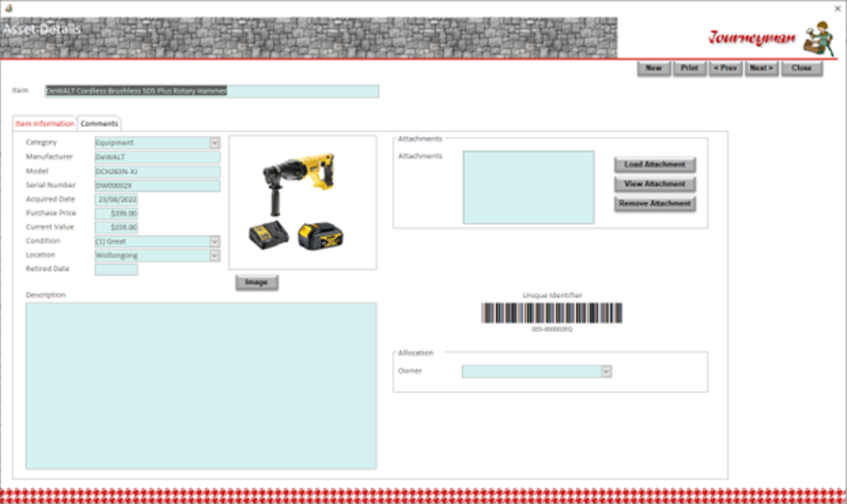
Task: Click the empty Retired Date field
Action: click(x=116, y=270)
